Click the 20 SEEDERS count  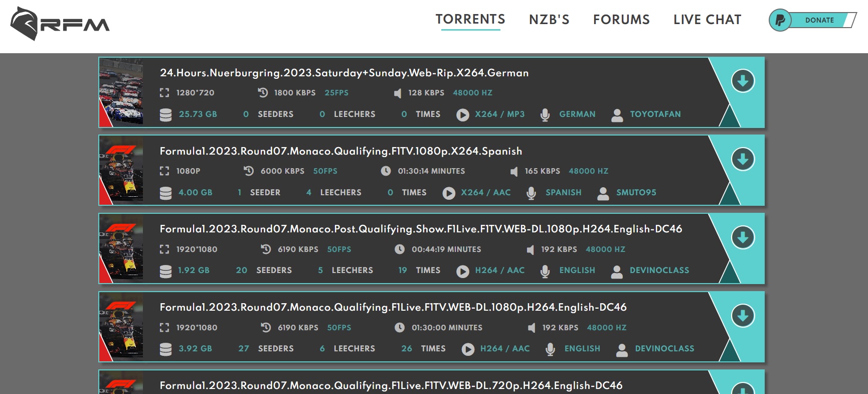264,271
